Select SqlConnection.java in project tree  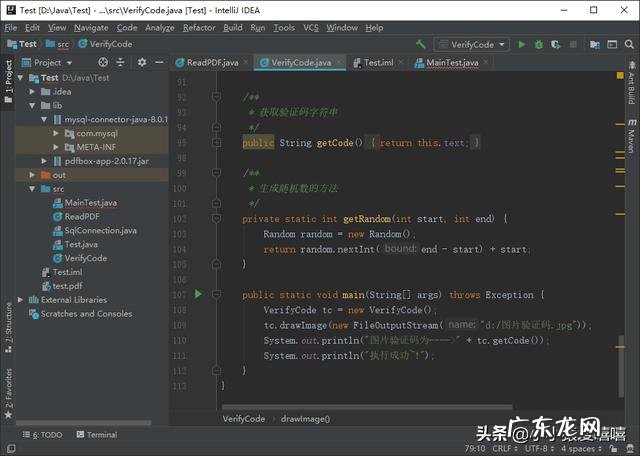point(95,230)
